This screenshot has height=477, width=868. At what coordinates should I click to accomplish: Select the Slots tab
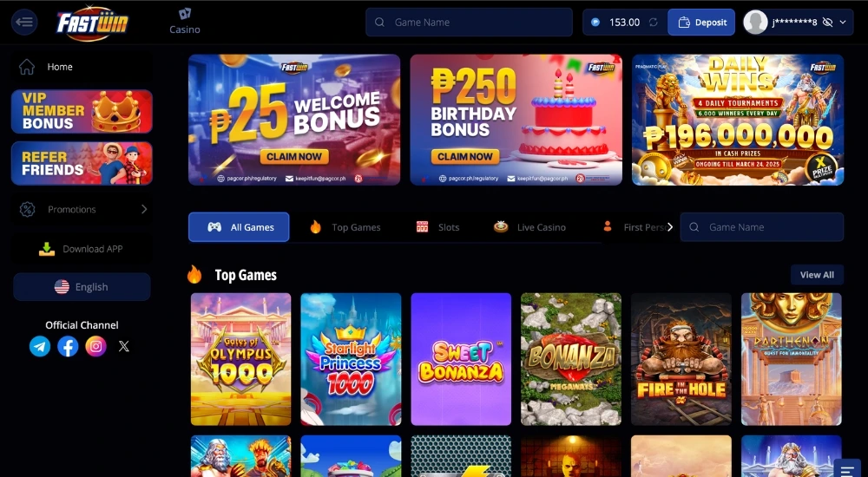437,227
